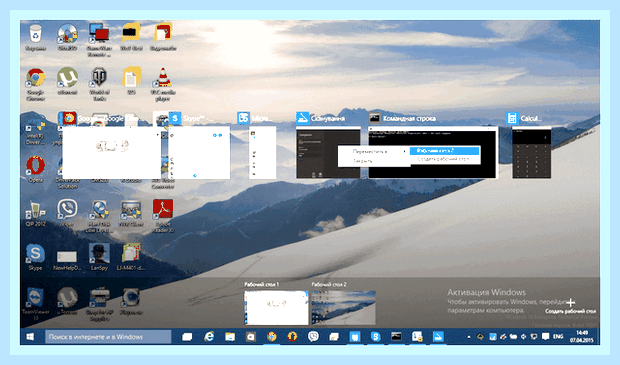The height and width of the screenshot is (365, 620).
Task: Open Internet Explorer from the taskbar
Action: (x=209, y=337)
